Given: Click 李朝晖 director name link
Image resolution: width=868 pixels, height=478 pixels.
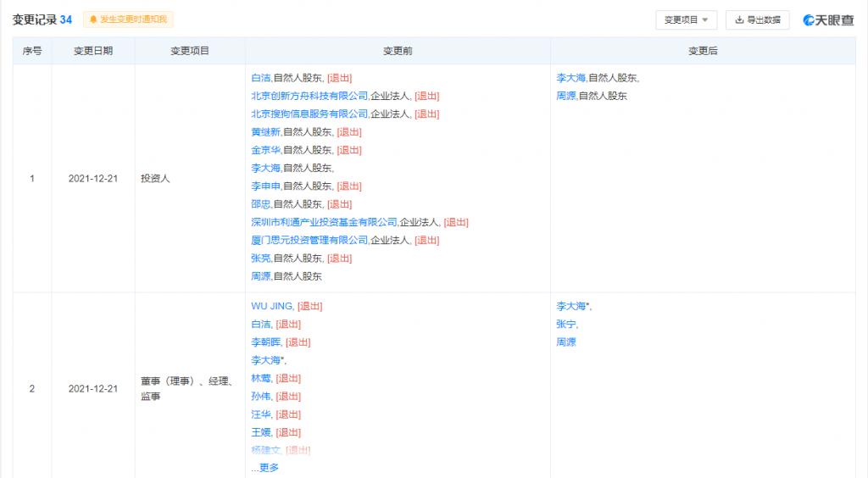Looking at the screenshot, I should coord(264,342).
